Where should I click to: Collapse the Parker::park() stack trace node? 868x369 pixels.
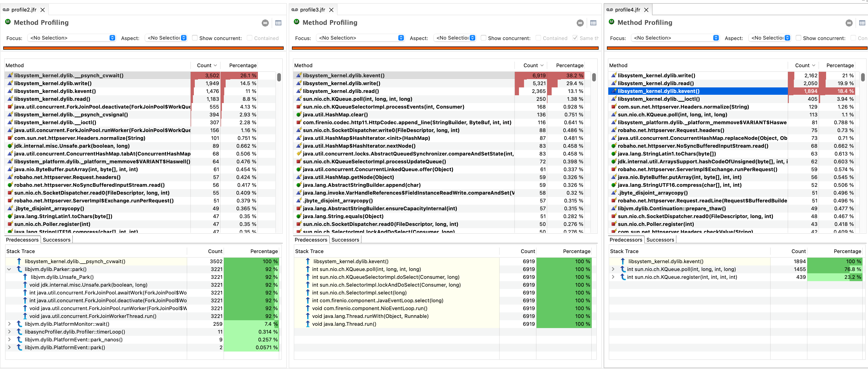click(9, 269)
